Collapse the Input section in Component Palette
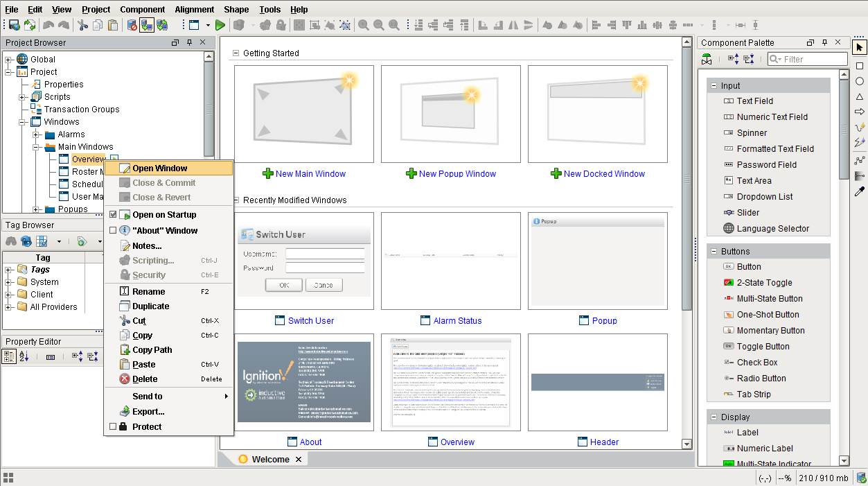Screen dimensions: 868x486 (713, 85)
